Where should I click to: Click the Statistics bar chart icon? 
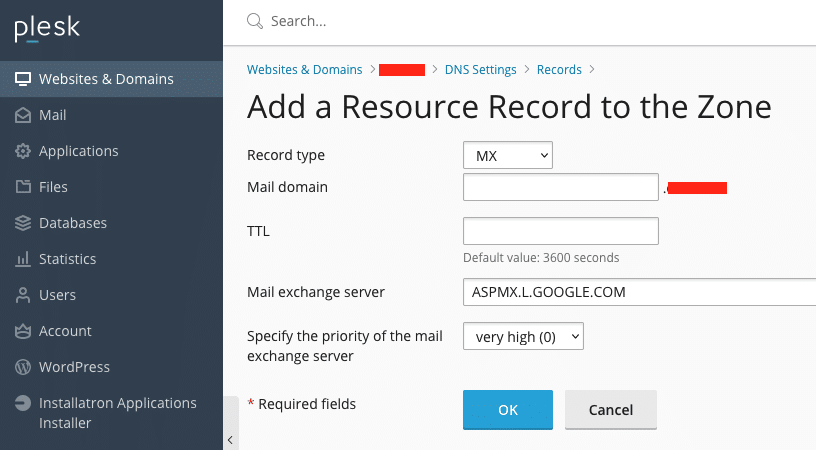tap(23, 259)
